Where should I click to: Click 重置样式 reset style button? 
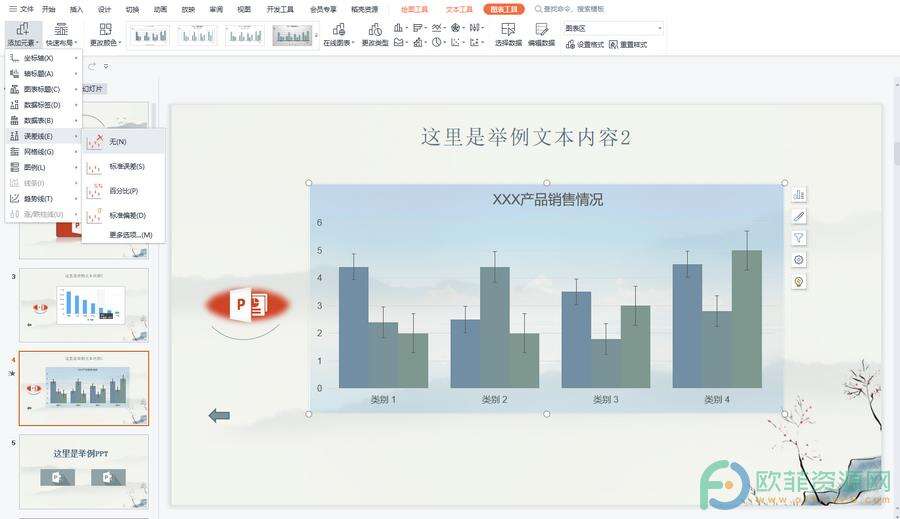(628, 44)
